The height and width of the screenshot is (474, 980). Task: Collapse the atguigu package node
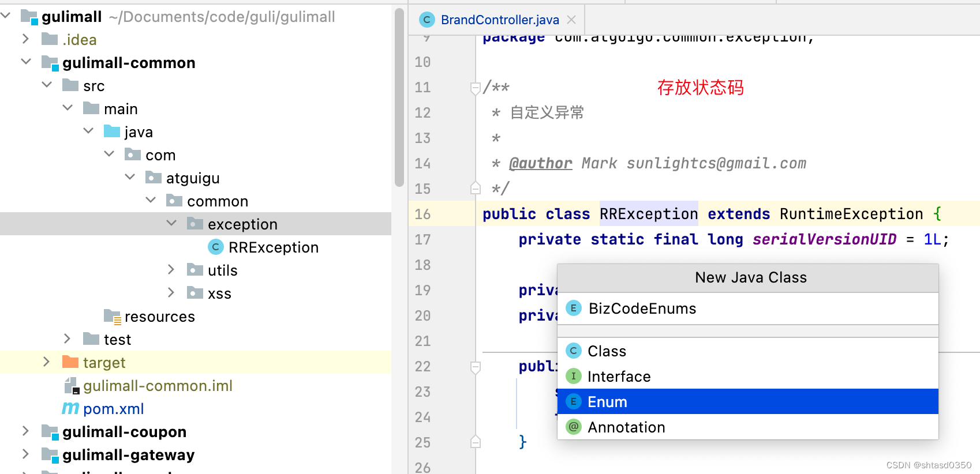[130, 176]
